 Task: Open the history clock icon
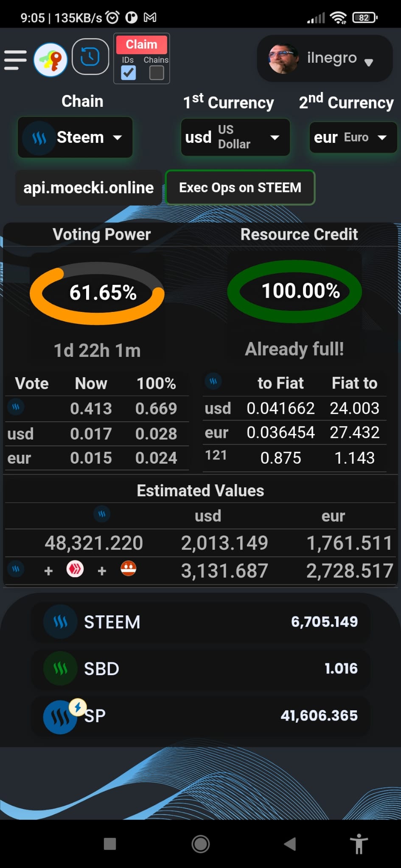(x=90, y=57)
